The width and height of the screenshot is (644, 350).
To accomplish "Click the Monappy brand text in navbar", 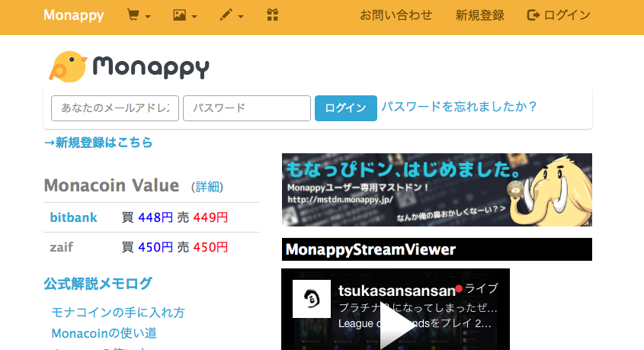I will coord(74,15).
